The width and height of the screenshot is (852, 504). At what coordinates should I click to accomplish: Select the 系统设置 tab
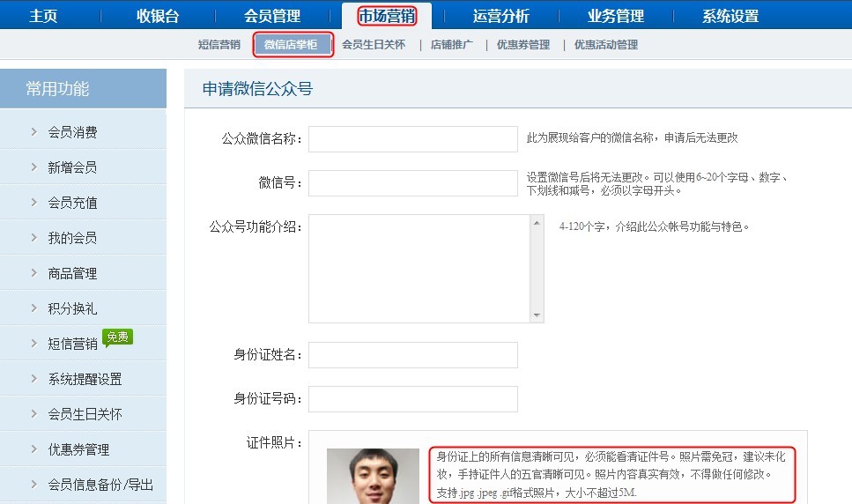point(730,16)
